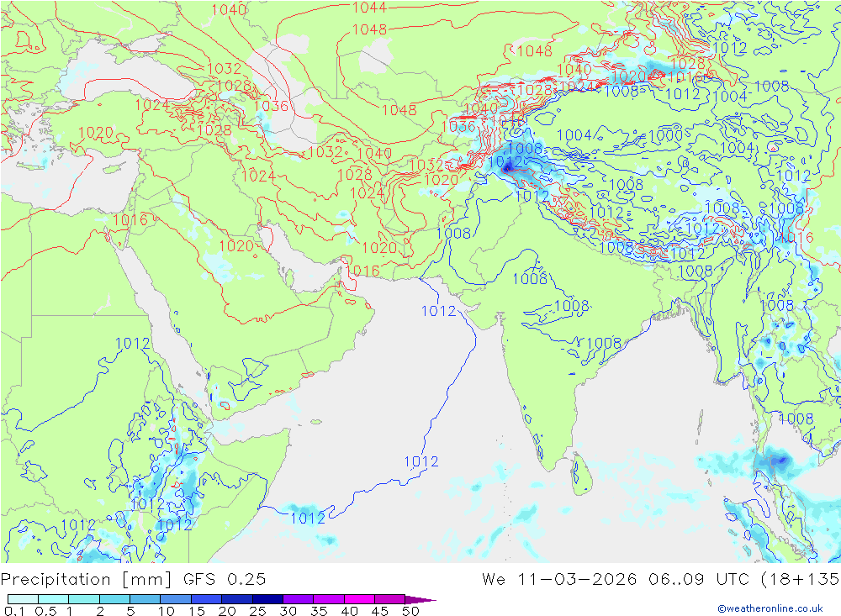Click the legend swatch between 2 and 5
Screen dimensions: 841x616
(x=114, y=599)
